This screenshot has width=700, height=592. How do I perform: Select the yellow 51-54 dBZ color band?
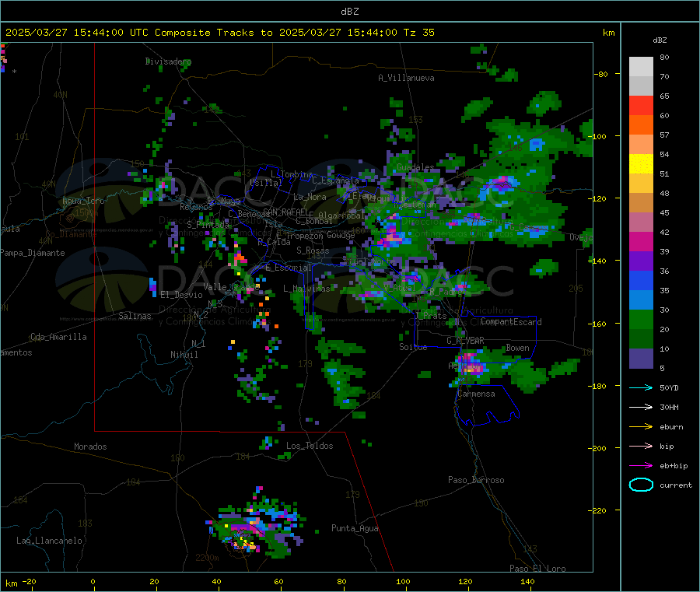pyautogui.click(x=641, y=164)
